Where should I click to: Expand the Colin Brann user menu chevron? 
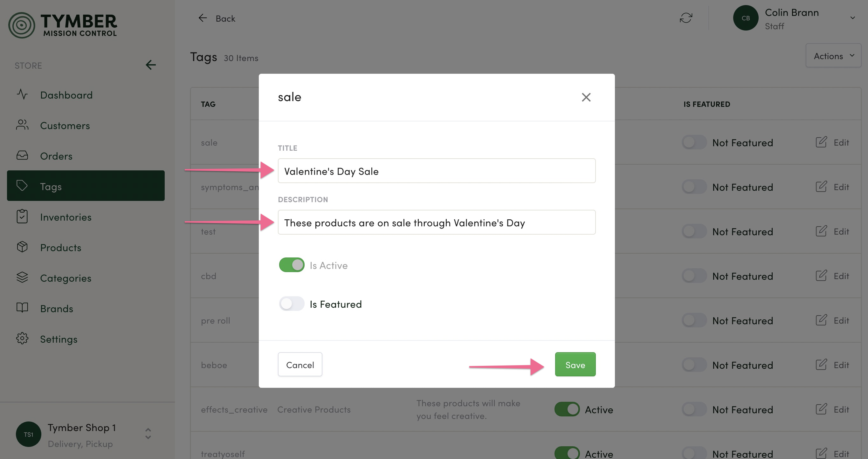coord(852,18)
